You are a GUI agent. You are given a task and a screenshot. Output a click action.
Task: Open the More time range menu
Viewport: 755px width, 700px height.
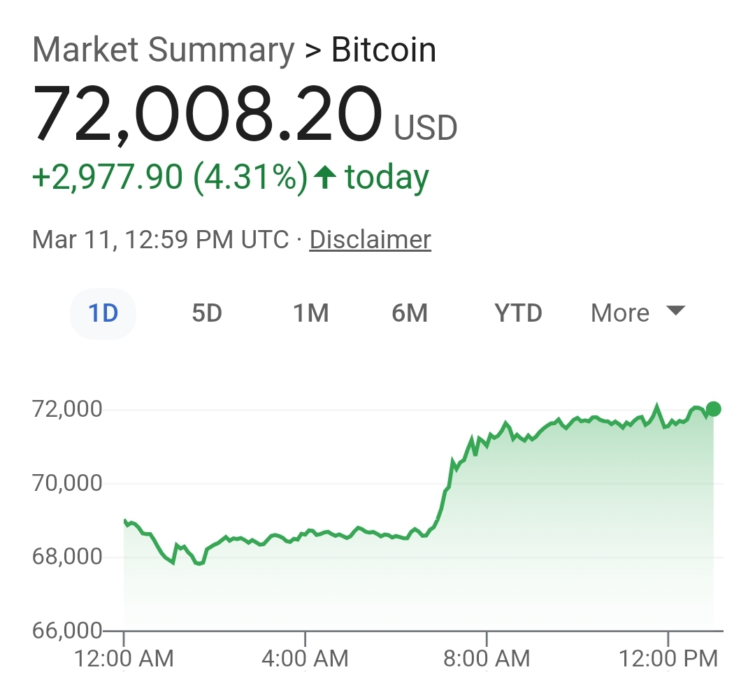pyautogui.click(x=621, y=313)
